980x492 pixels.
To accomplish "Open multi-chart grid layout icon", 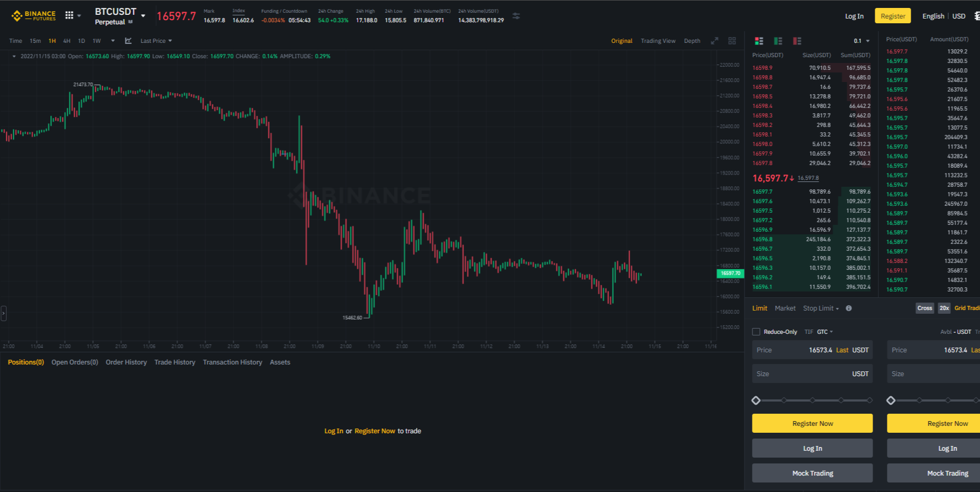I will point(732,41).
